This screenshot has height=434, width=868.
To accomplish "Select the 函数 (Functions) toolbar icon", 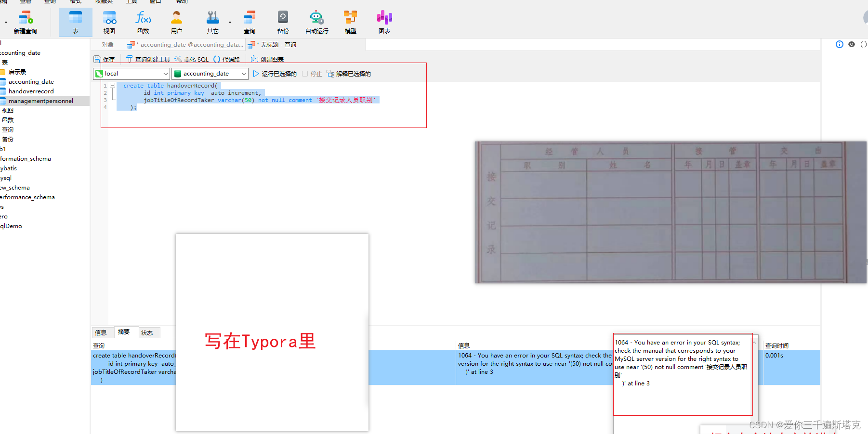I will pos(143,22).
